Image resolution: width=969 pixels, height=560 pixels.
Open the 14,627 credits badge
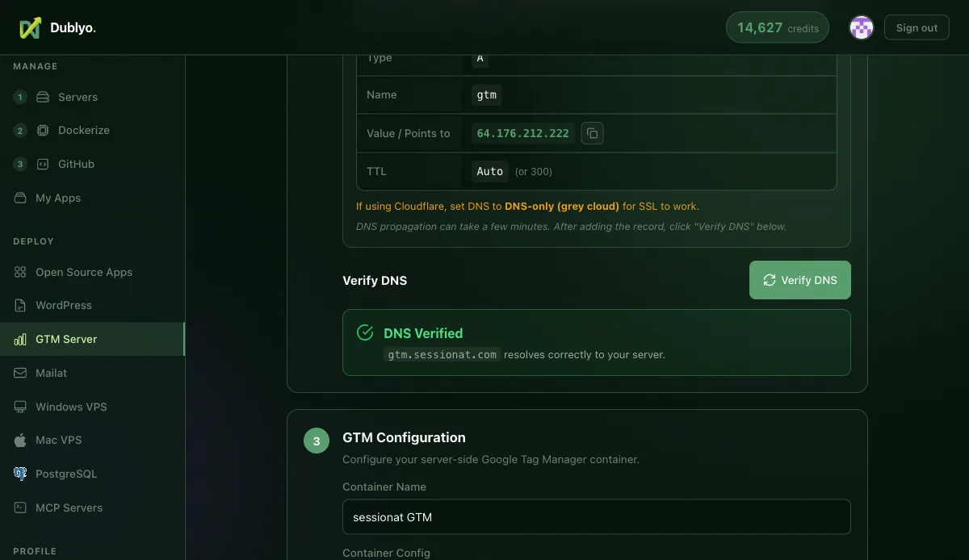(778, 27)
